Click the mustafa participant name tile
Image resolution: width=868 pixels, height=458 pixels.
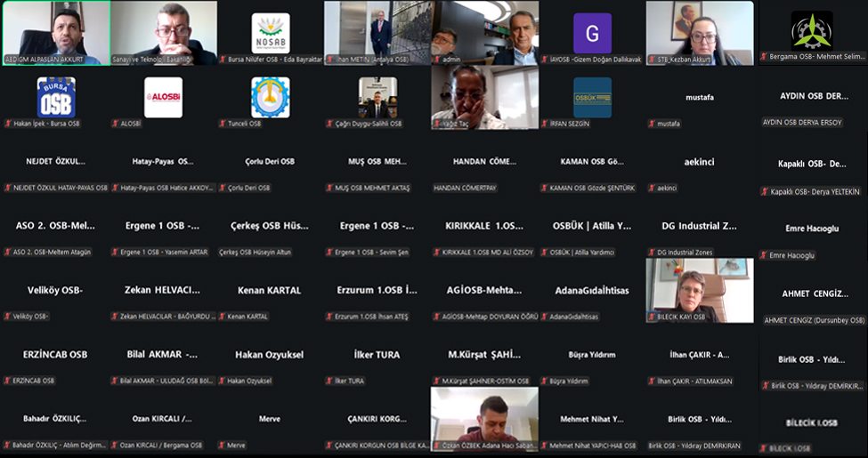click(x=699, y=98)
